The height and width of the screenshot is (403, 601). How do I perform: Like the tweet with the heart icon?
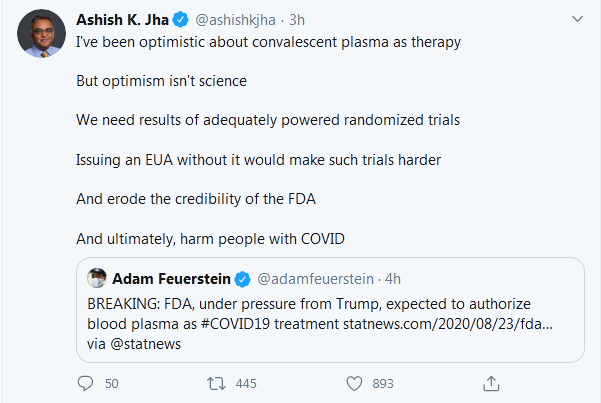tap(353, 382)
